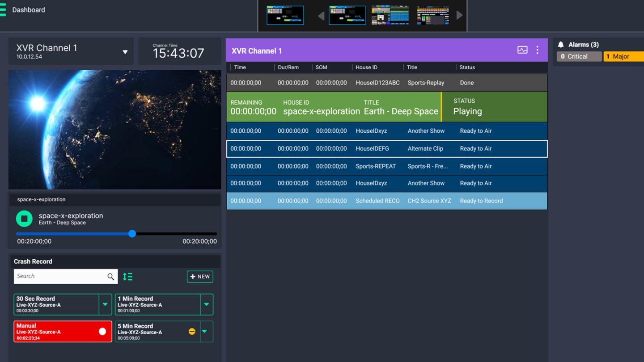Expand the 1 Min Record dropdown arrow
644x362 pixels.
[x=207, y=304]
